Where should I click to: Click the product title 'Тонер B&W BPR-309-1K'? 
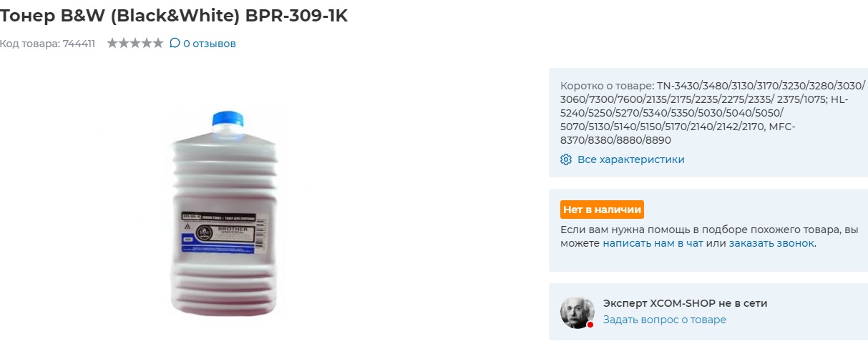click(174, 16)
